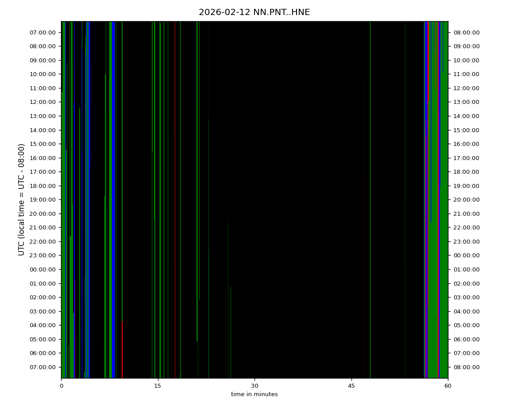Click the "13:00:00" label on the local-time axis
The height and width of the screenshot is (420, 509).
click(466, 102)
